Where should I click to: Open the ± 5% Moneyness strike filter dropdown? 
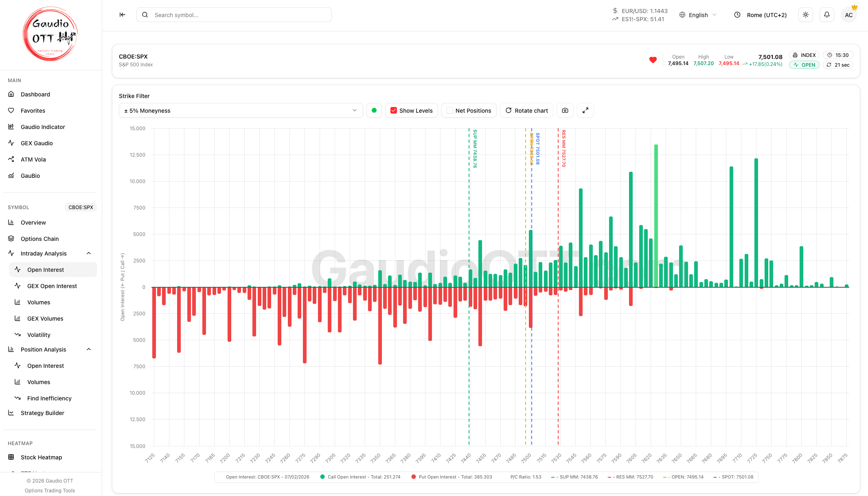(x=241, y=110)
